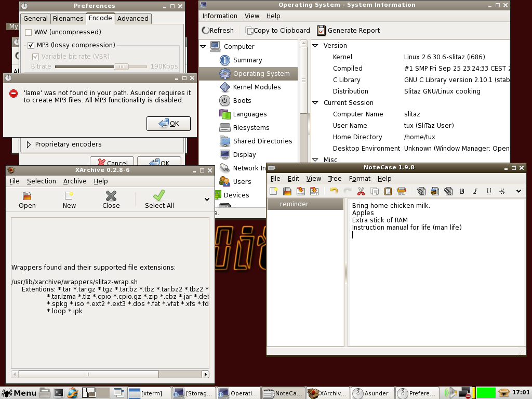
Task: Switch to the Advanced tab in Preferences
Action: [132, 19]
